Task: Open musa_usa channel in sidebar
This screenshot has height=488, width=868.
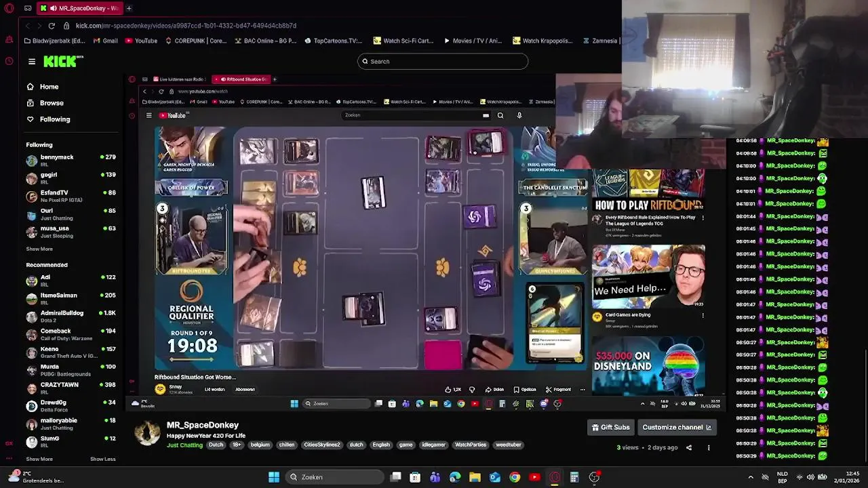Action: (71, 231)
